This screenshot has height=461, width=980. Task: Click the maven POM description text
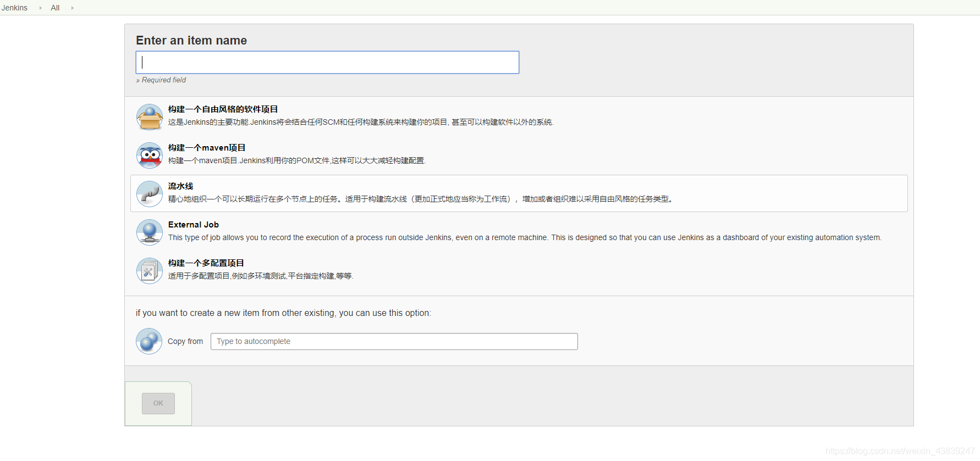coord(297,160)
